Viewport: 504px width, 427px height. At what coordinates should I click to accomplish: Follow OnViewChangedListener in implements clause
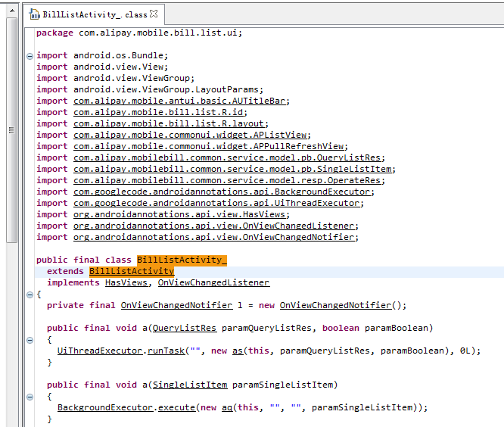point(213,282)
